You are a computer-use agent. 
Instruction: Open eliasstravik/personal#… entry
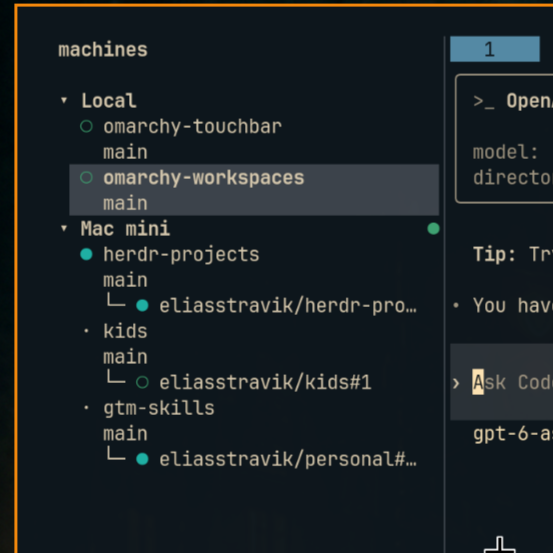click(x=288, y=459)
